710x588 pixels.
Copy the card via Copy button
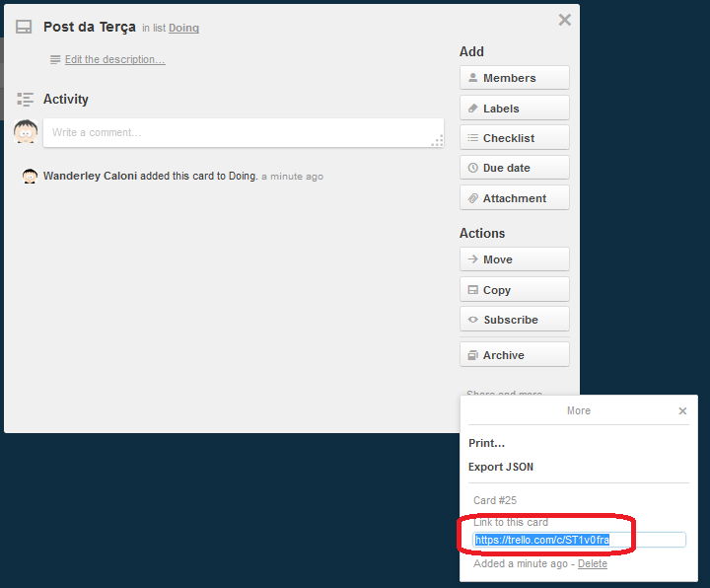point(514,290)
